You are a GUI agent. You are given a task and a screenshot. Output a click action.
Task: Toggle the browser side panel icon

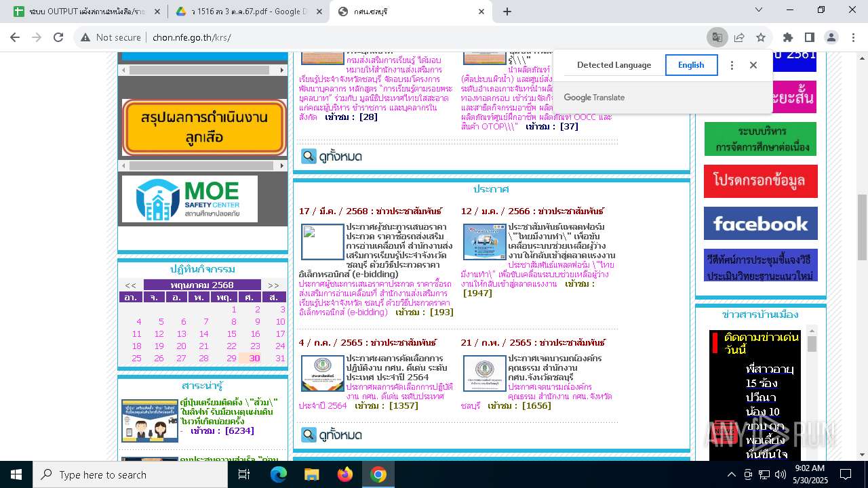(809, 37)
